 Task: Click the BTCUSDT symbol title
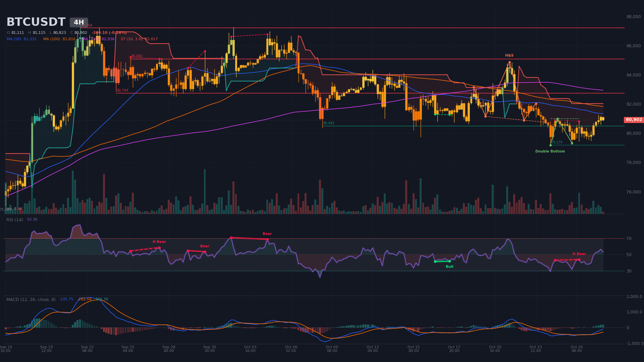36,22
